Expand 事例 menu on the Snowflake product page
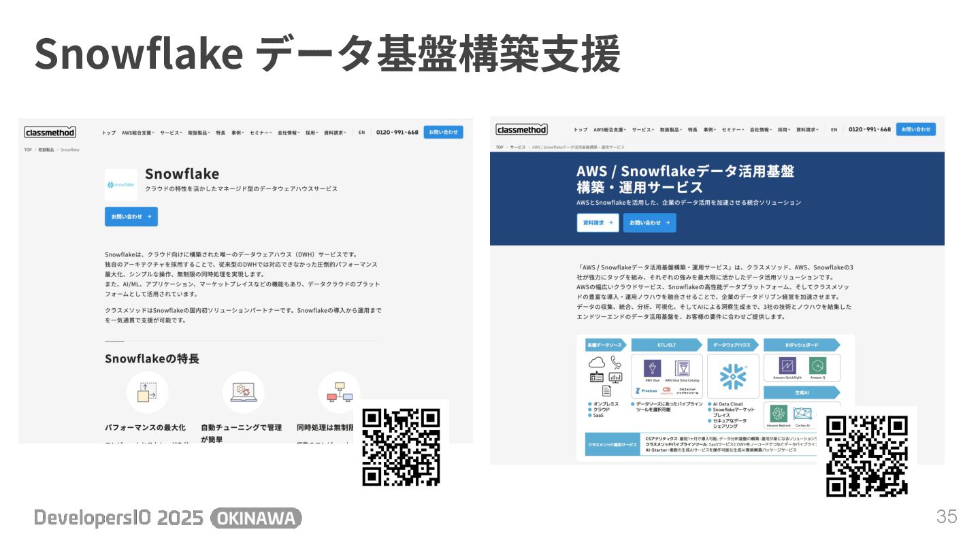Screen dimensions: 980x551 click(x=238, y=133)
